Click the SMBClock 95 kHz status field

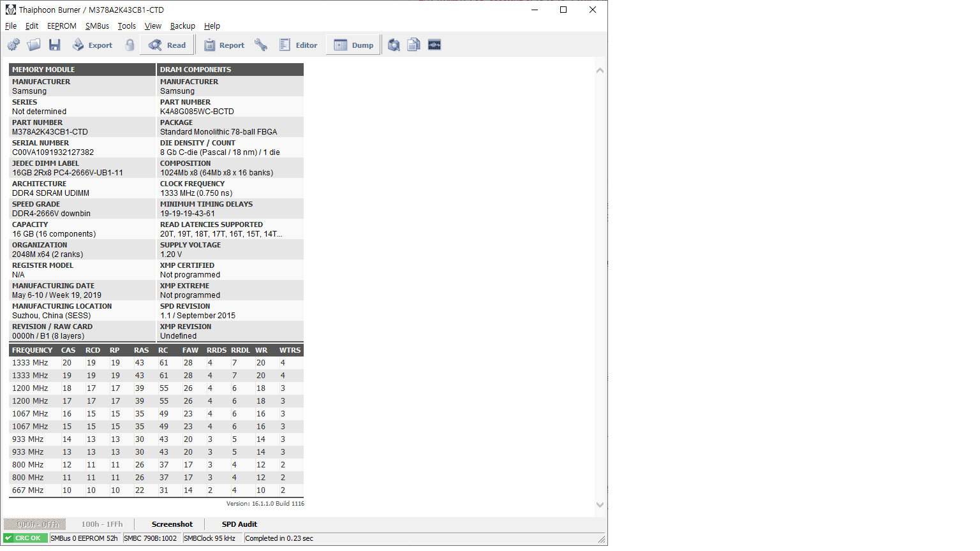click(x=212, y=538)
